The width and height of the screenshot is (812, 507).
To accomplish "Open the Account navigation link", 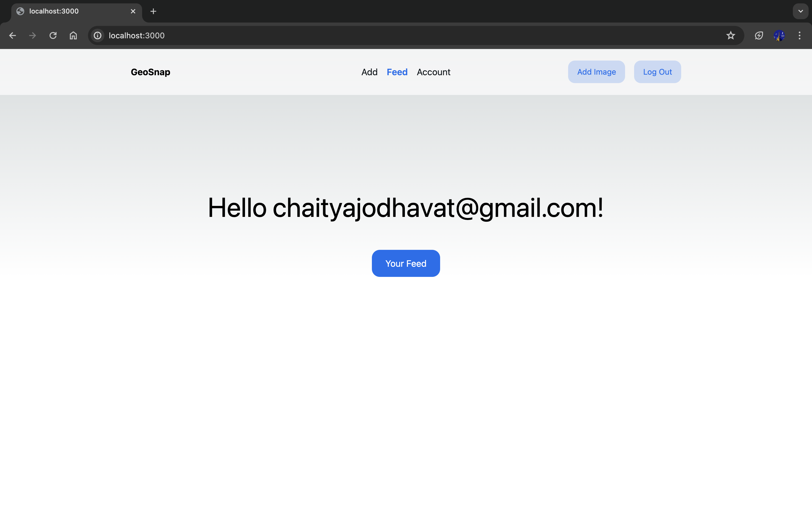I will click(434, 72).
